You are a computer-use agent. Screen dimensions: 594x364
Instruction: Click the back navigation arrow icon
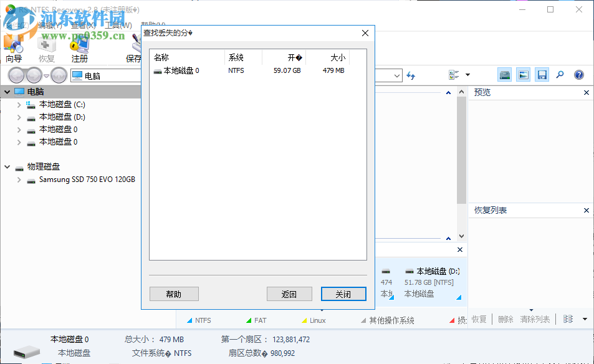pyautogui.click(x=16, y=75)
